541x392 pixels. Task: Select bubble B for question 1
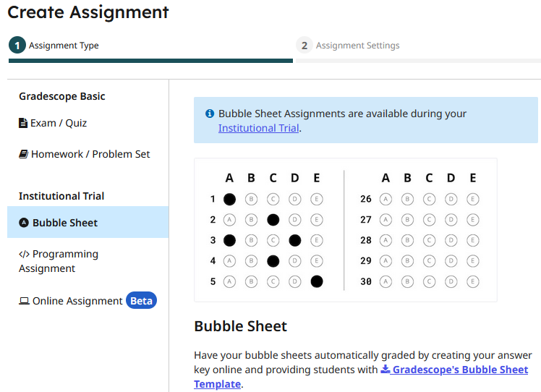[251, 199]
